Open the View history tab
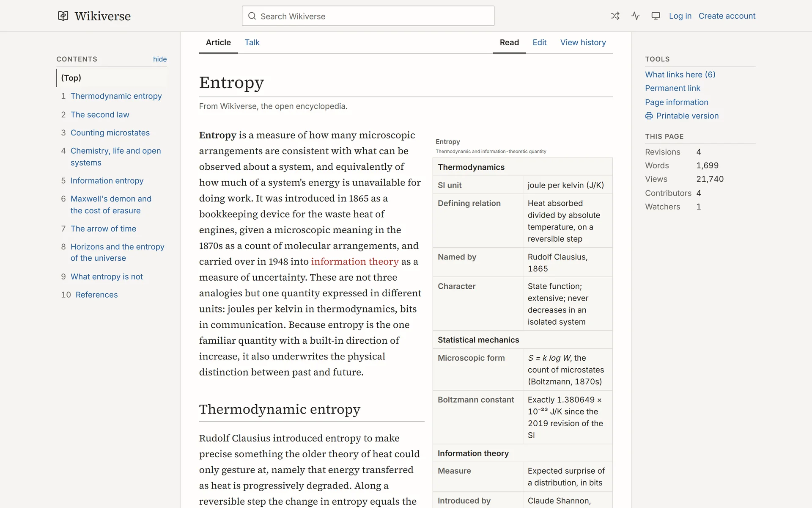The width and height of the screenshot is (812, 508). click(x=583, y=42)
